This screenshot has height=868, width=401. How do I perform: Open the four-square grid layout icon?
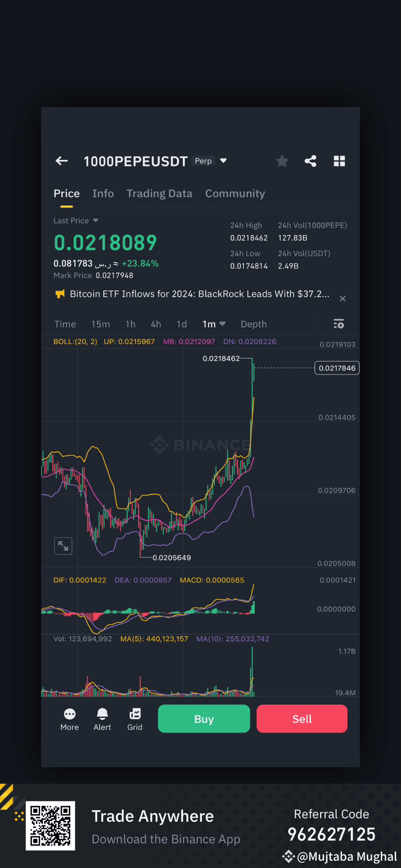click(x=339, y=161)
